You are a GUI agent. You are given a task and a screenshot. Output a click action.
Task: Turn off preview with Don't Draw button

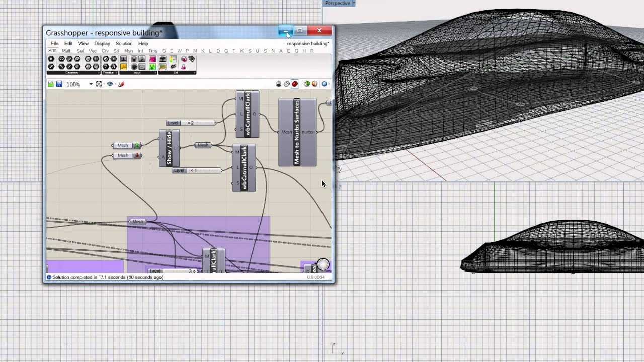click(279, 84)
